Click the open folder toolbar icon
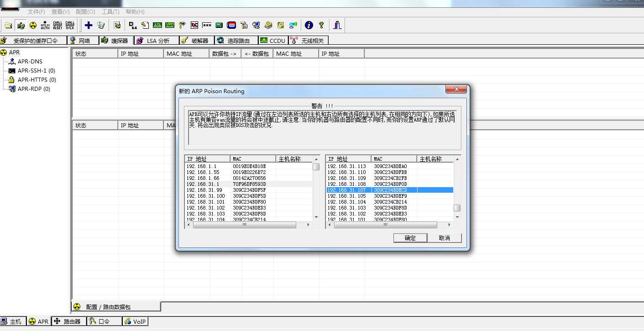 coord(9,25)
